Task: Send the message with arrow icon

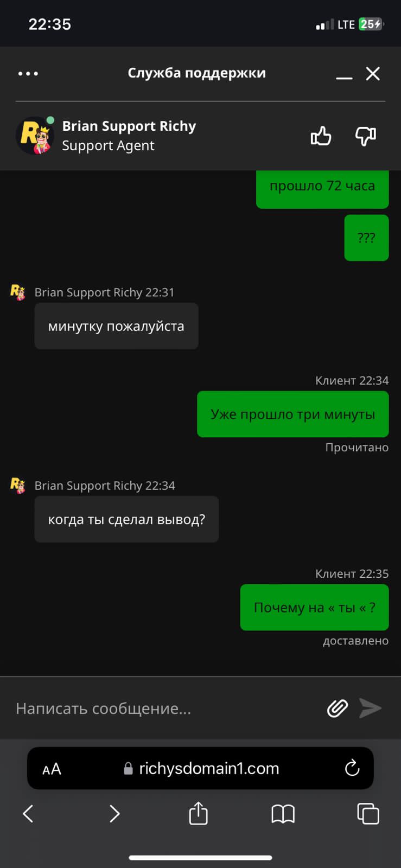Action: 371,708
